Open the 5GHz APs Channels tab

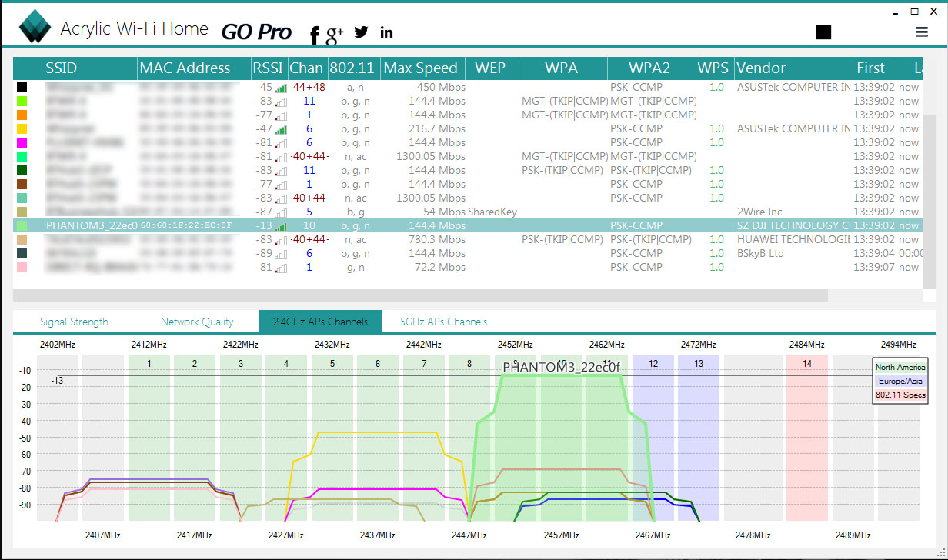pyautogui.click(x=444, y=322)
